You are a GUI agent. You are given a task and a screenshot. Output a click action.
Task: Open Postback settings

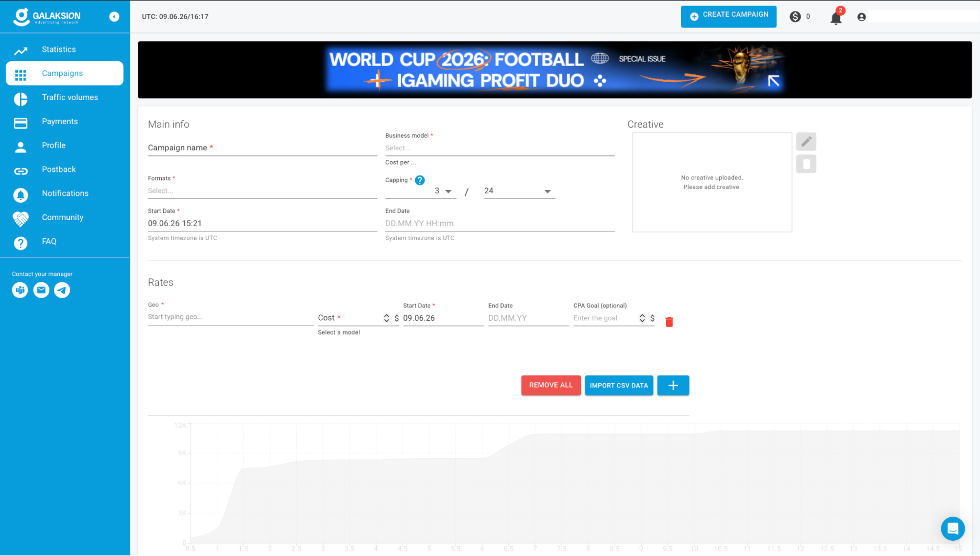(59, 170)
